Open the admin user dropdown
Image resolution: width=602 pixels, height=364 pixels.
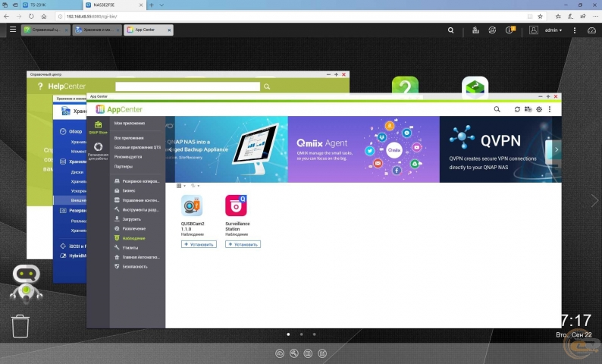[553, 30]
